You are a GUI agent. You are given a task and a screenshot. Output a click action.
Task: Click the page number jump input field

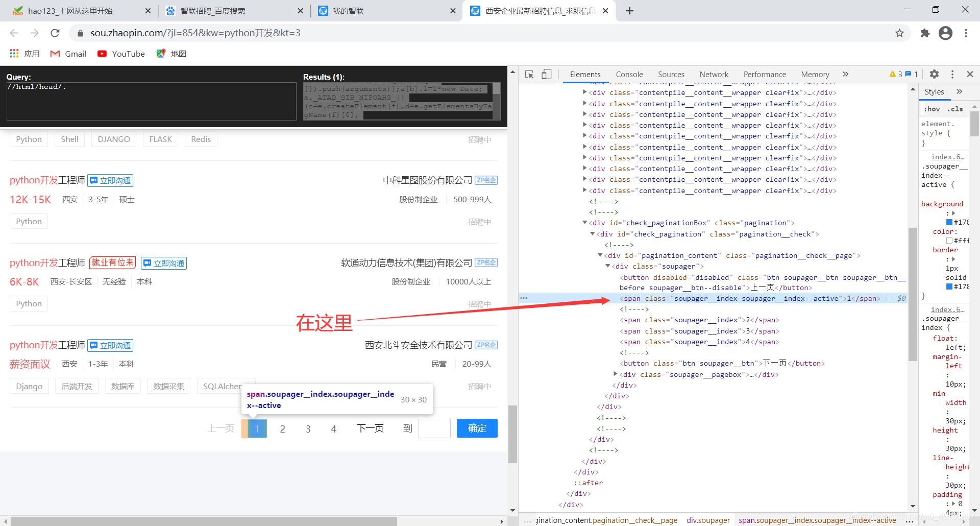[434, 428]
